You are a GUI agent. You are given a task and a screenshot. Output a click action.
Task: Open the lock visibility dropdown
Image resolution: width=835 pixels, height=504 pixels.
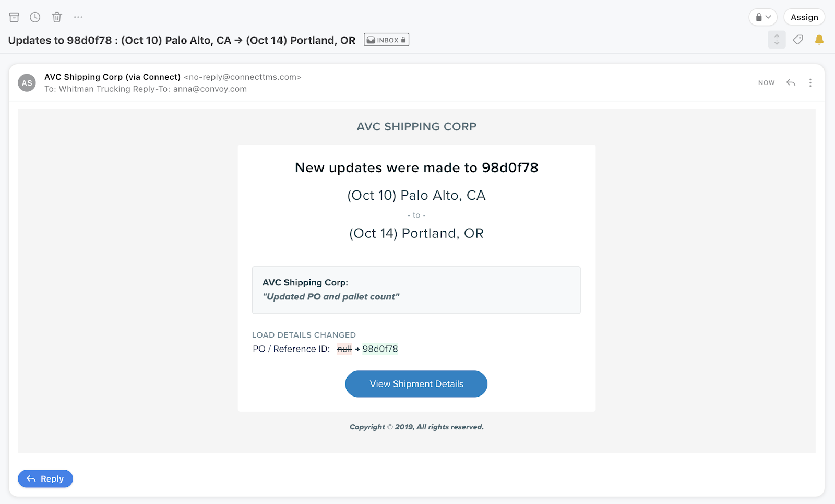point(763,17)
